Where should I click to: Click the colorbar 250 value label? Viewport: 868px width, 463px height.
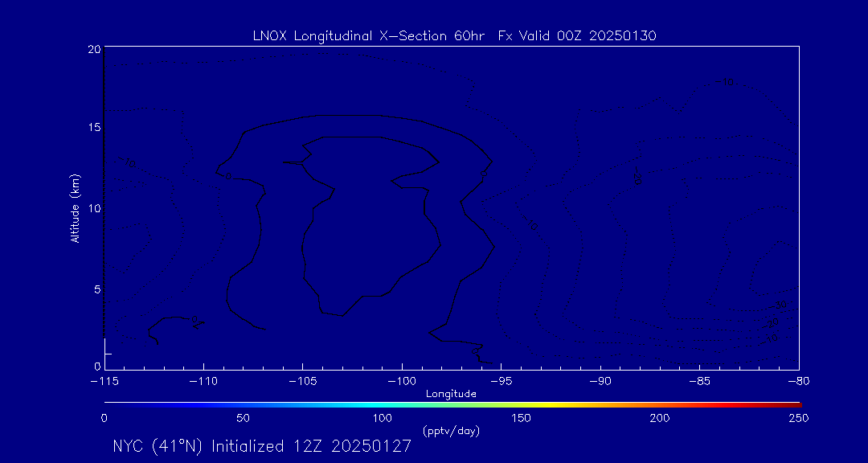pos(800,418)
